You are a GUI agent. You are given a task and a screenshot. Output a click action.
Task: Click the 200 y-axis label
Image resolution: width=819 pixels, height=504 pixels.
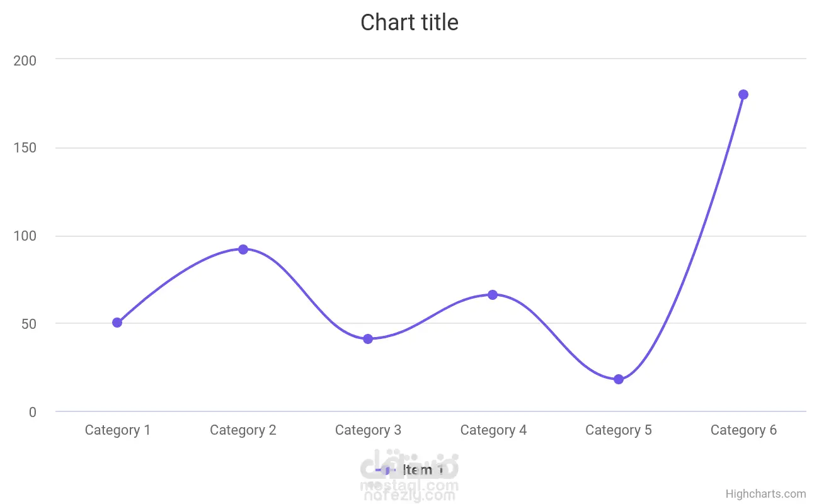click(x=25, y=60)
